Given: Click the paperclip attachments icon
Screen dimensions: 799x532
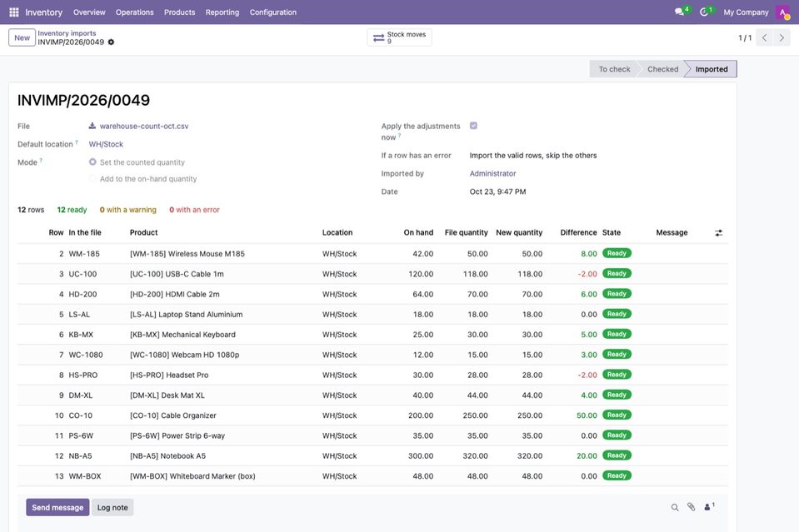Looking at the screenshot, I should [x=691, y=507].
